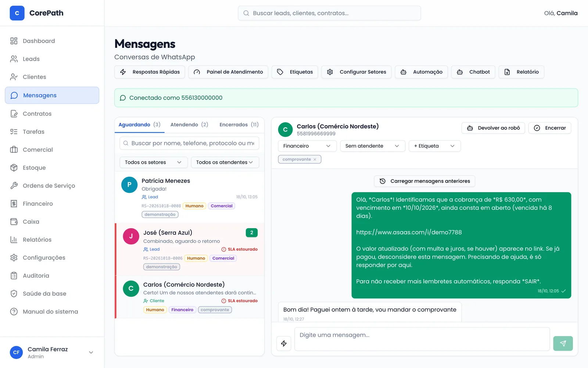Open José (Serra Azul) conversation

190,250
